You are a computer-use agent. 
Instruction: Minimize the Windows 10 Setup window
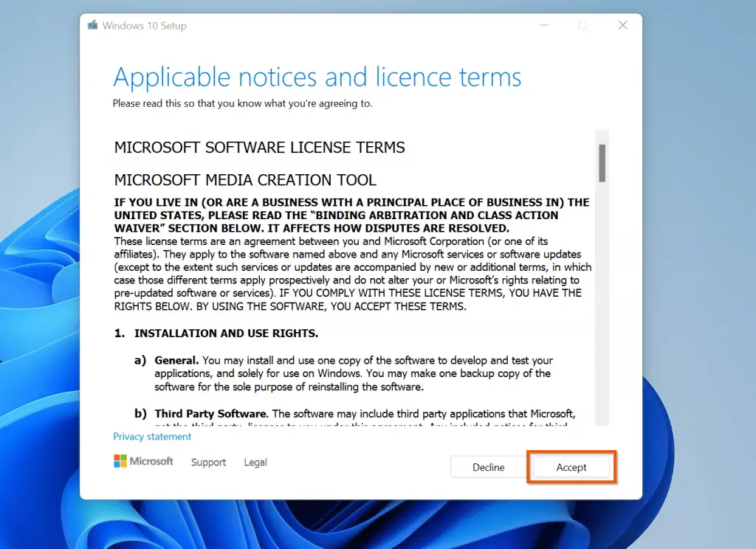[543, 26]
